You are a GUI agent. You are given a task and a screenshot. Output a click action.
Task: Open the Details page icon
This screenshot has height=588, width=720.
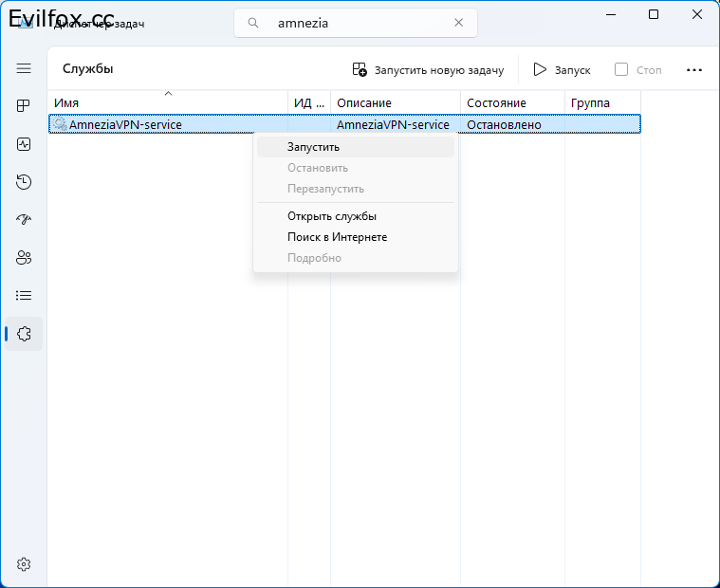(24, 296)
